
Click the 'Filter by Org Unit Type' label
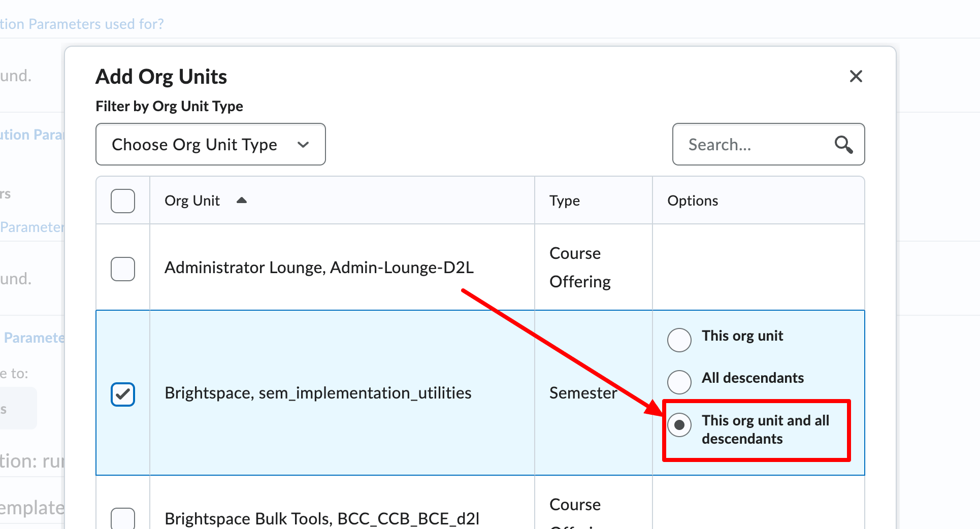pos(169,106)
